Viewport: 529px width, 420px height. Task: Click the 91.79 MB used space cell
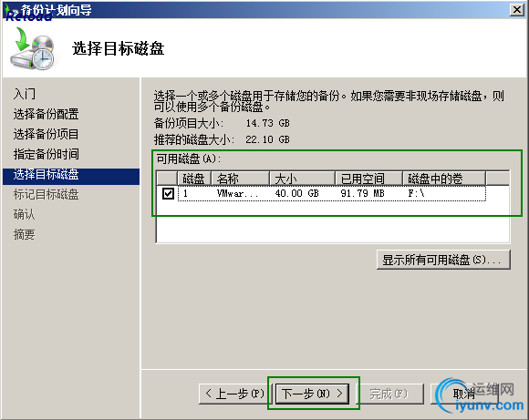[362, 193]
